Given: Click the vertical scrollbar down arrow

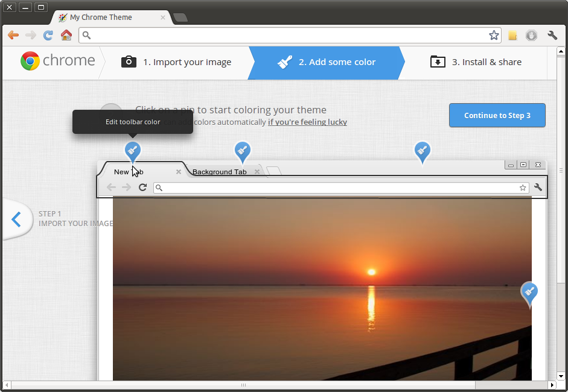Looking at the screenshot, I should [560, 376].
